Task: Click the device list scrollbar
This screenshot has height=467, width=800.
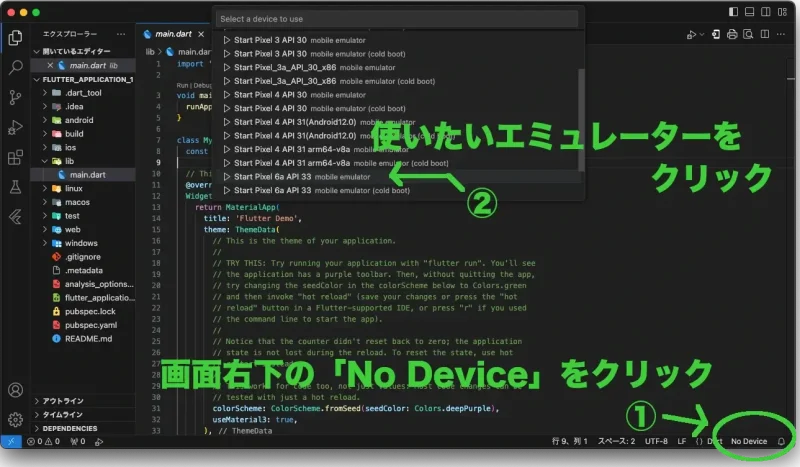Action: (x=581, y=120)
